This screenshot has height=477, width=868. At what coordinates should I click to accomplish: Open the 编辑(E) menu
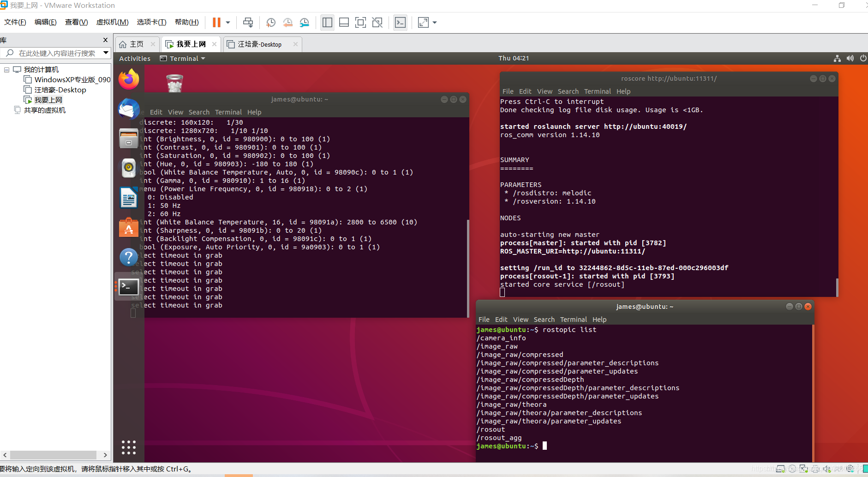pos(46,22)
